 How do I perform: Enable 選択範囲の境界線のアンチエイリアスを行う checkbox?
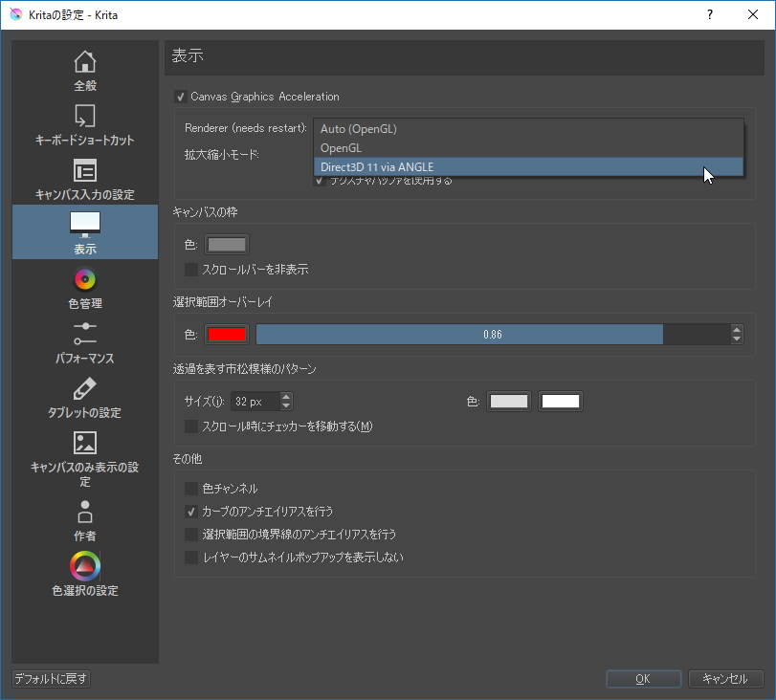pyautogui.click(x=191, y=535)
